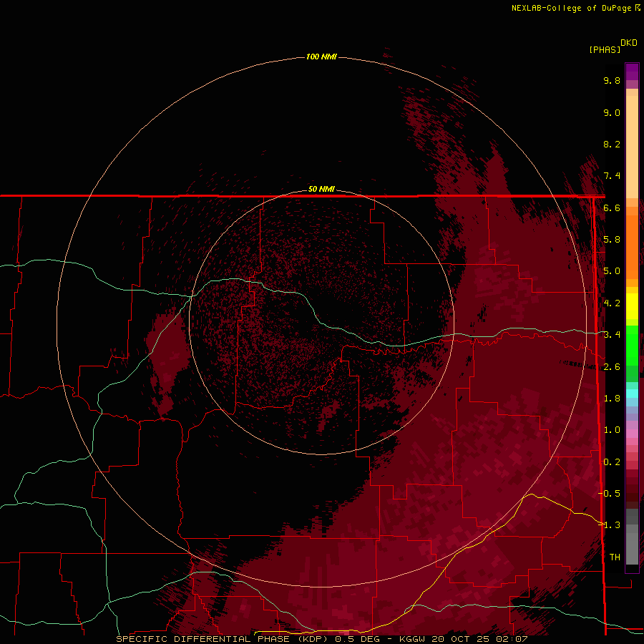Click the 3.4 value on the color scale
This screenshot has width=644, height=644.
point(612,335)
